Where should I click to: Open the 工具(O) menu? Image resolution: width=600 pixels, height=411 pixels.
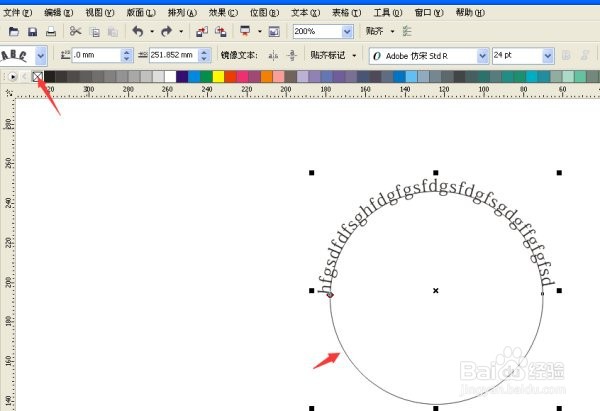coord(388,13)
